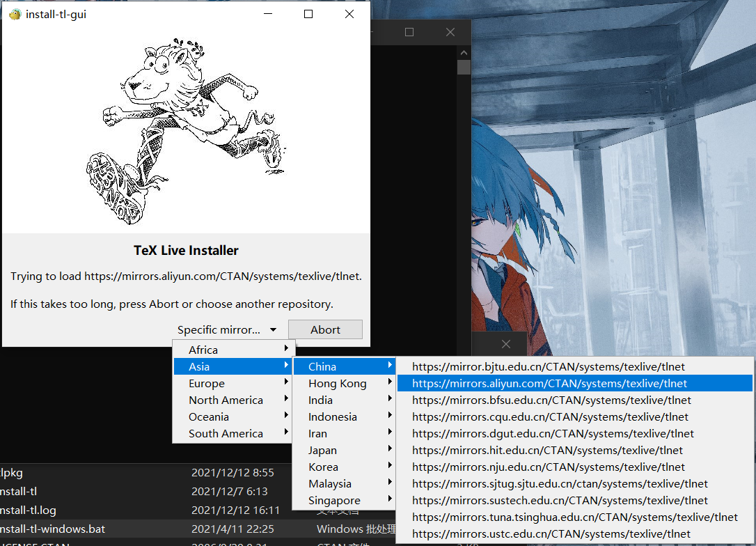
Task: Click the TeX Live lion mascot image
Action: point(186,131)
